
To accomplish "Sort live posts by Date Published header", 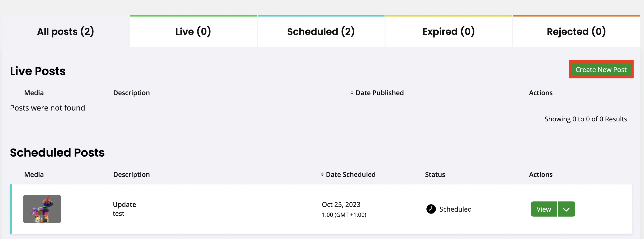I will (379, 93).
